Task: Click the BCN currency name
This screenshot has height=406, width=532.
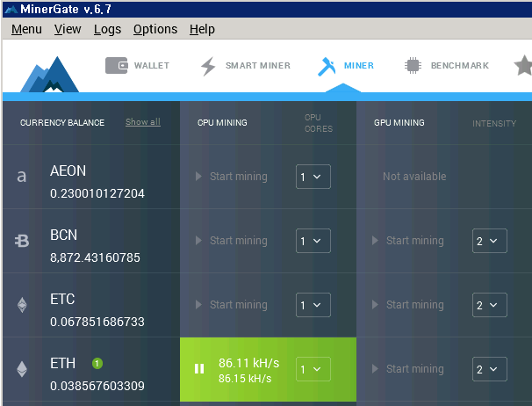Action: click(x=63, y=236)
